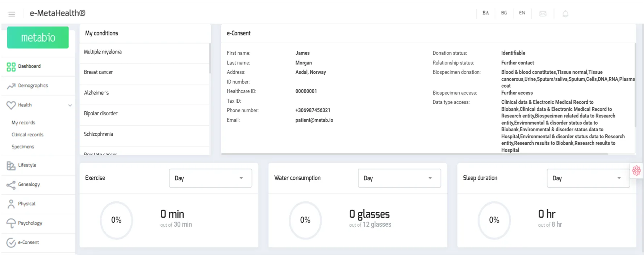Screen dimensions: 644x255
Task: Click the pink settings gear icon
Action: 636,170
